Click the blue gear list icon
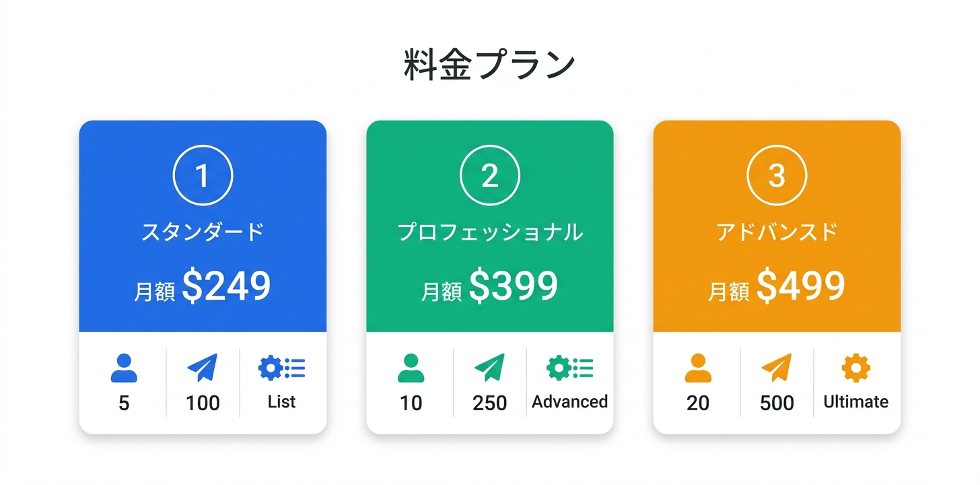 pos(281,368)
